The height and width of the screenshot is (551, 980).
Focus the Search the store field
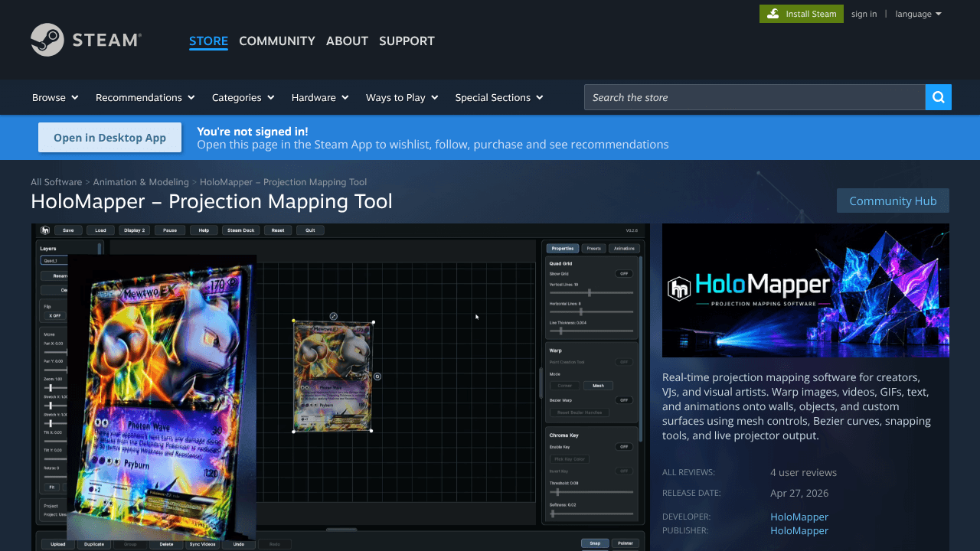(755, 97)
